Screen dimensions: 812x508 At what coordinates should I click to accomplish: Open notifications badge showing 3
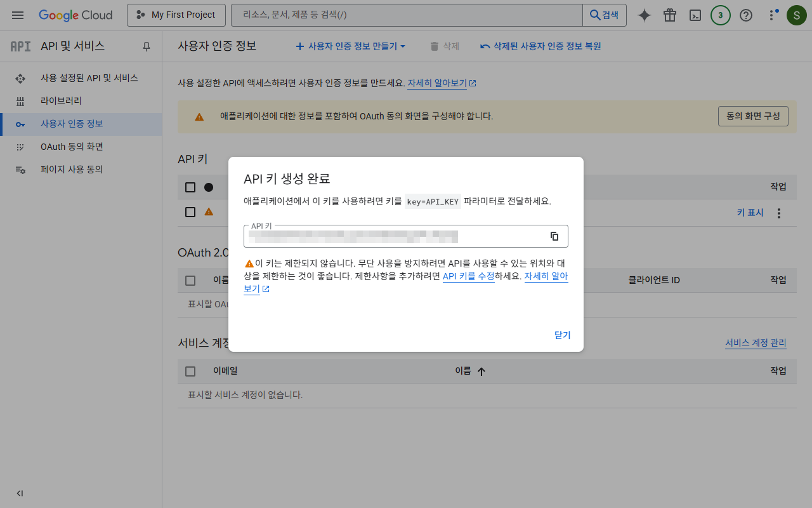pyautogui.click(x=721, y=15)
